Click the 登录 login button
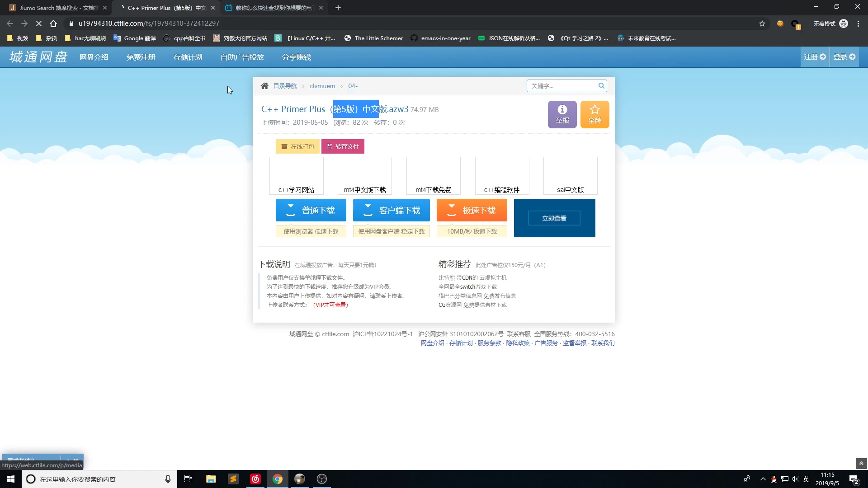 click(844, 57)
